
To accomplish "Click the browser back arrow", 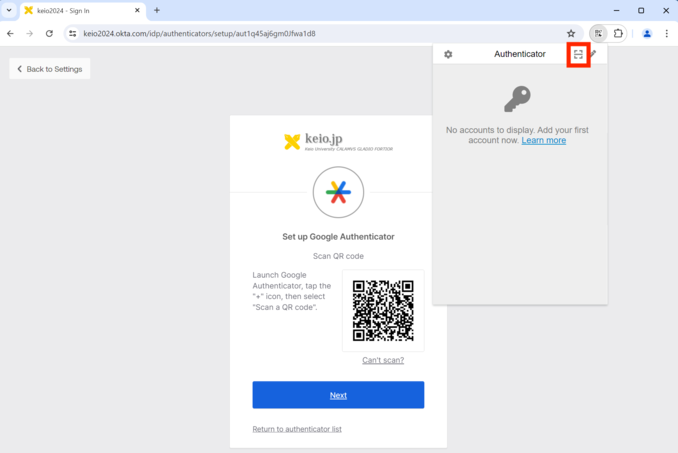I will (11, 33).
